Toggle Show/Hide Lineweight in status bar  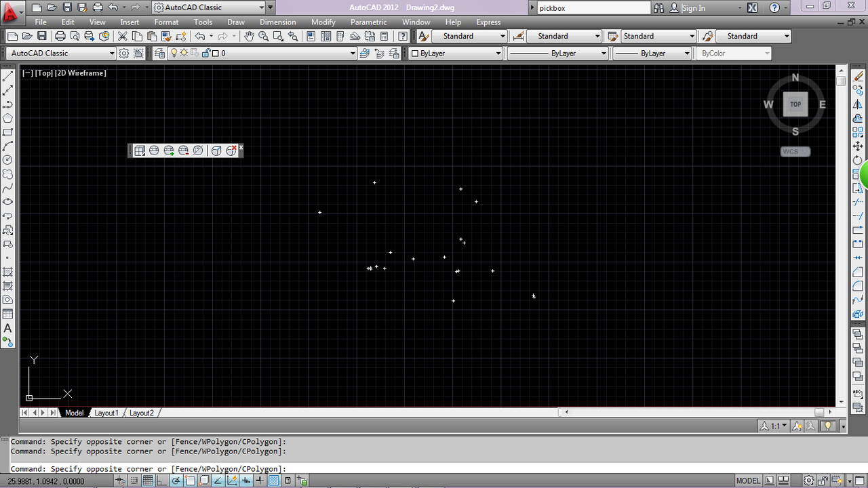pos(260,481)
